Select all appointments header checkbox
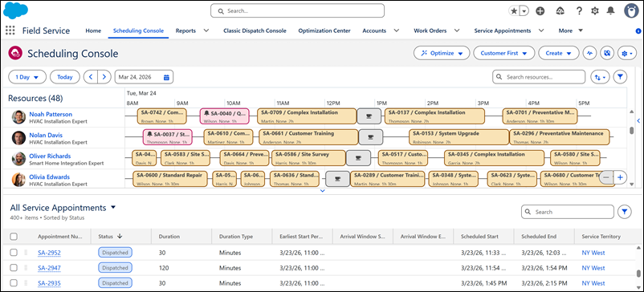The width and height of the screenshot is (644, 292). (x=14, y=237)
